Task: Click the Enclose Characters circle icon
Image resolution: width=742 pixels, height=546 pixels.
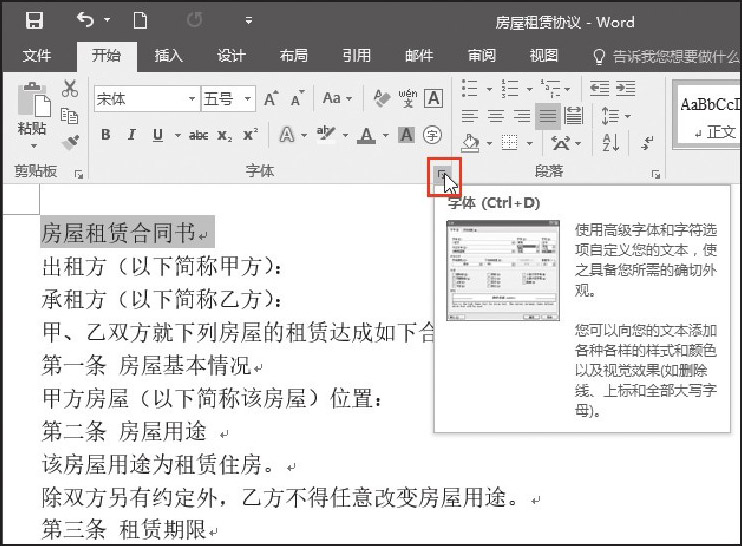Action: pyautogui.click(x=433, y=135)
